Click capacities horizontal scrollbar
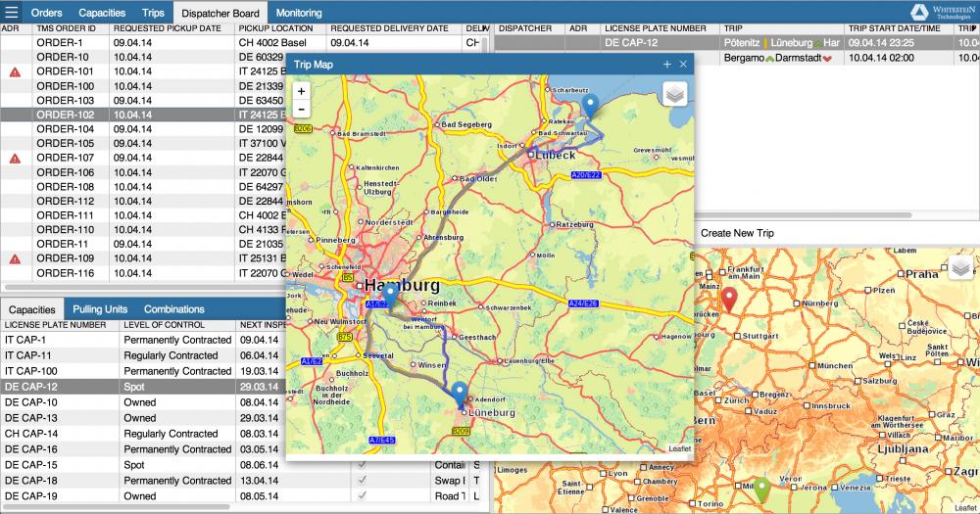The width and height of the screenshot is (980, 514). tap(118, 507)
